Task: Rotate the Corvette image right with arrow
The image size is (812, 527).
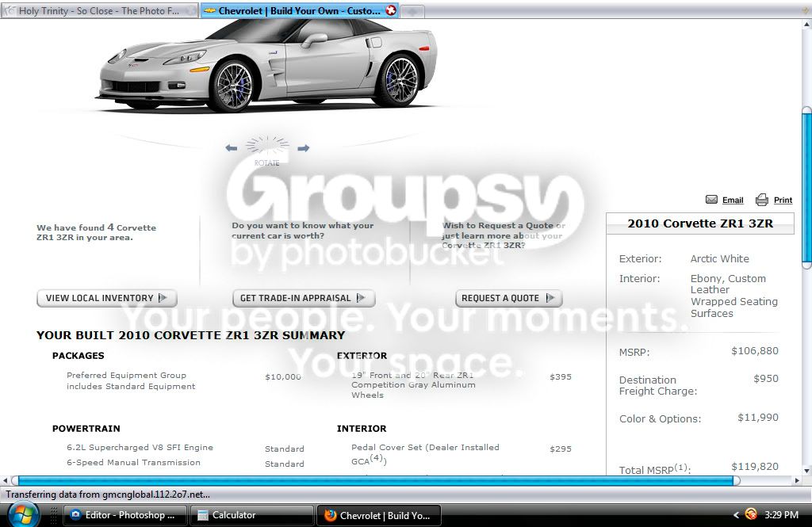Action: [304, 148]
